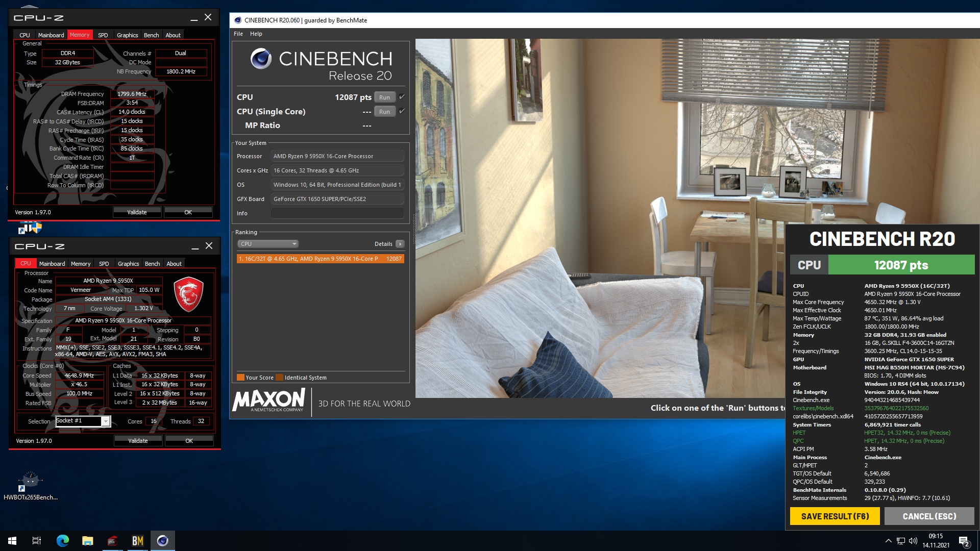This screenshot has width=980, height=551.
Task: Open volume control tray icon
Action: (x=913, y=541)
